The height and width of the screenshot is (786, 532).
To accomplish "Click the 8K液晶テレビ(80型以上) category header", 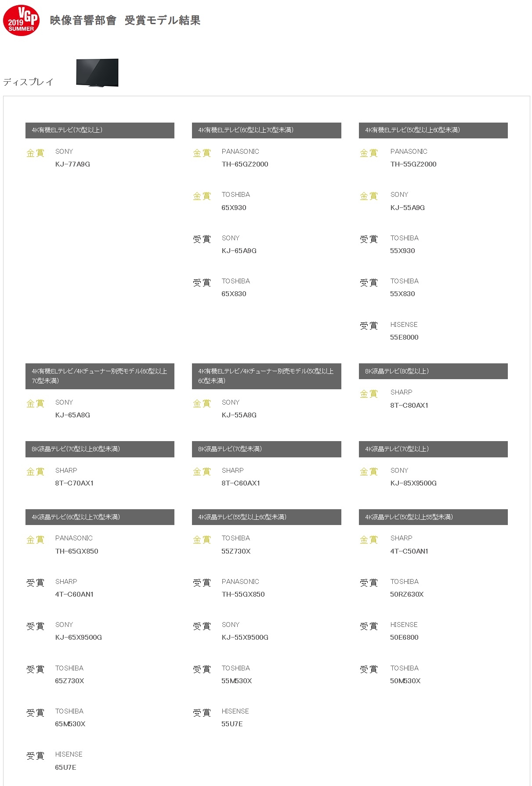I will pos(433,371).
